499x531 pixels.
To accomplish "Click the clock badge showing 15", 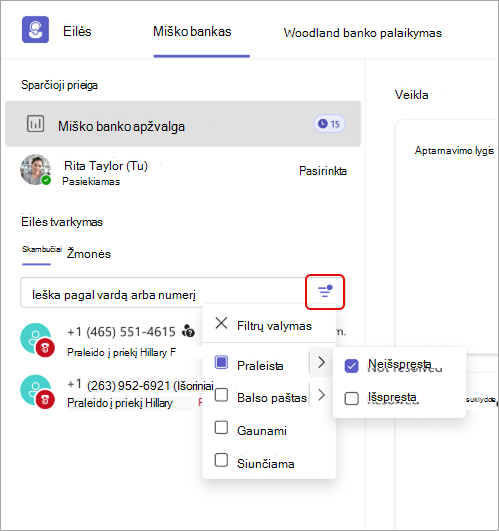I will (x=329, y=124).
